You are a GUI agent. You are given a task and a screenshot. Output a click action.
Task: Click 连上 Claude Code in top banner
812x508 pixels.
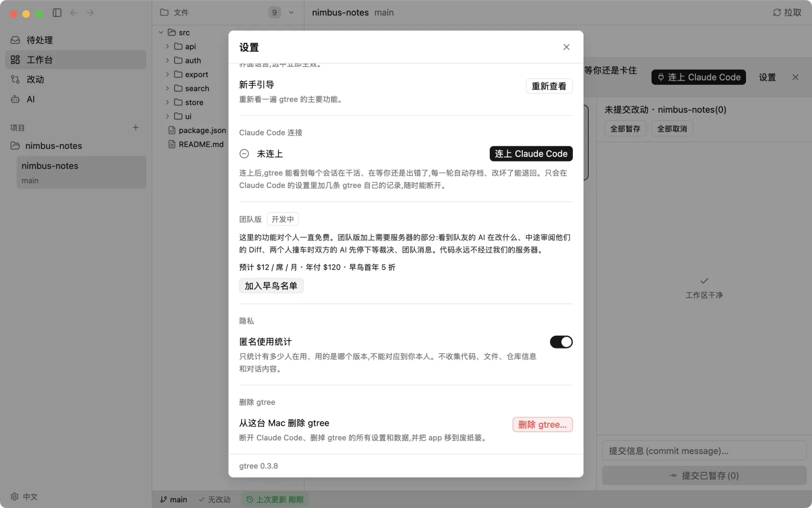click(x=699, y=77)
